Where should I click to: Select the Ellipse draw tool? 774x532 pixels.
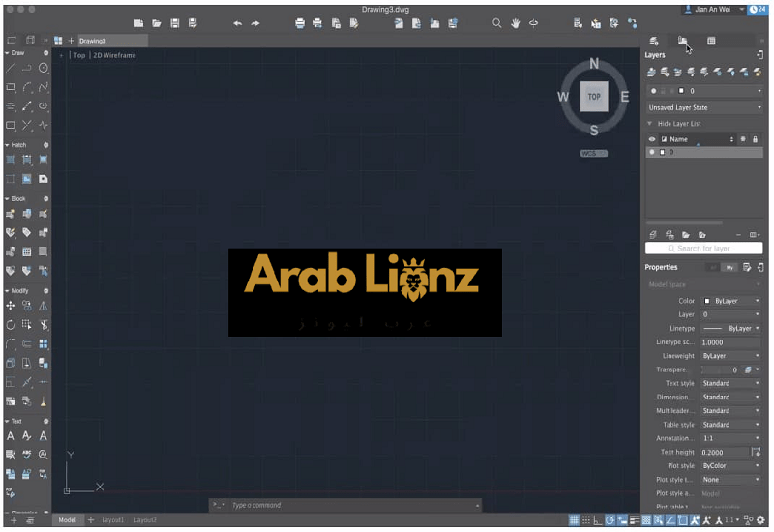tap(44, 106)
